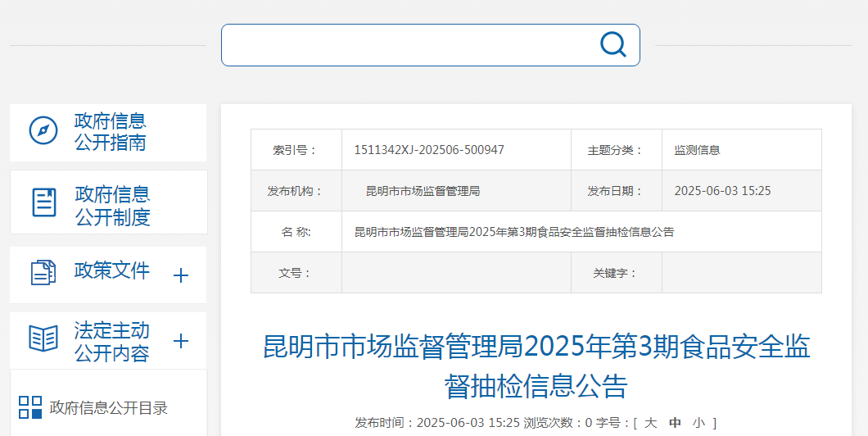This screenshot has width=868, height=436.
Task: Click the 发布日期 label cell
Action: [617, 191]
